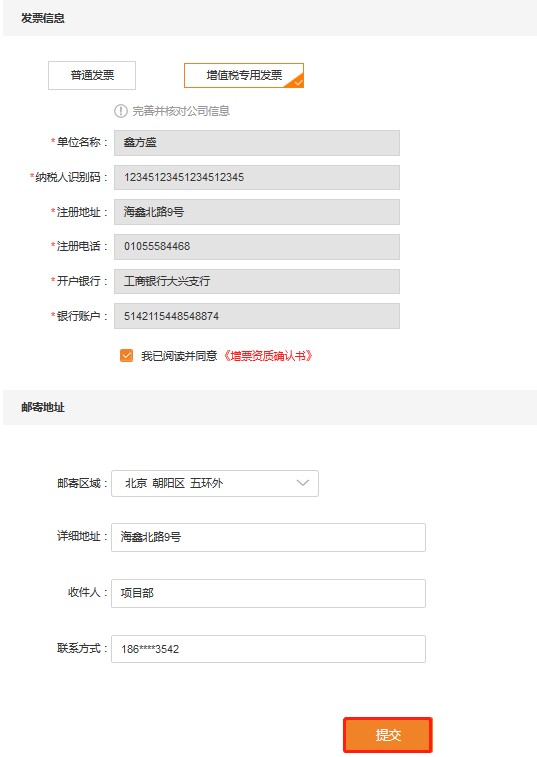Click the 收件人 field containing 项目部
537x757 pixels.
coord(268,593)
